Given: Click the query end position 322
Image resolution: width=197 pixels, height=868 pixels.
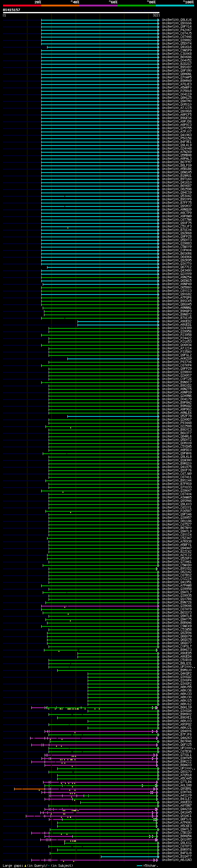Looking at the screenshot, I should pos(155,15).
